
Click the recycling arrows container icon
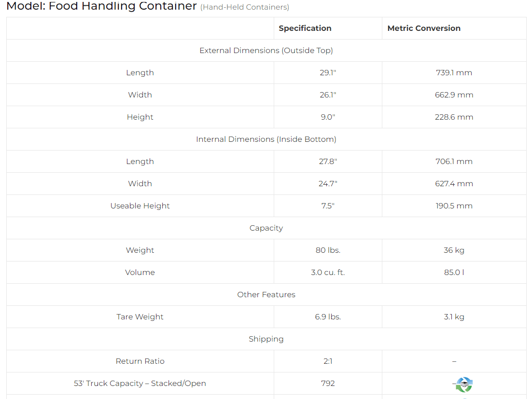pos(464,385)
